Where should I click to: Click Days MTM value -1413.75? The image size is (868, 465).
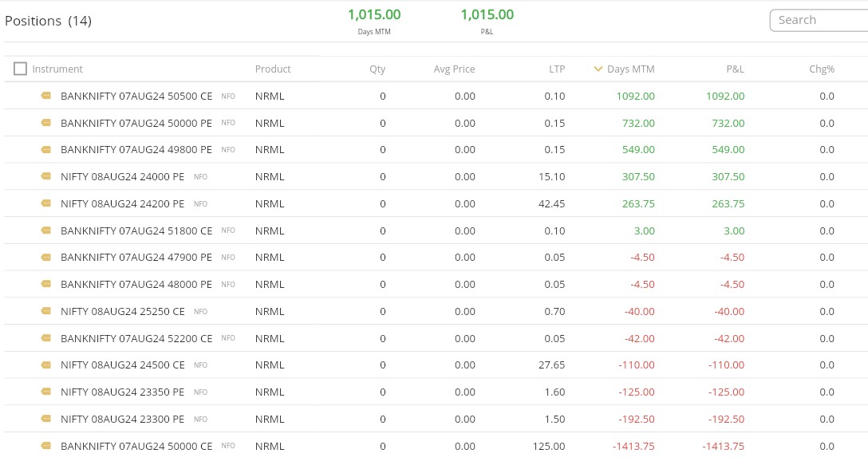[x=633, y=446]
